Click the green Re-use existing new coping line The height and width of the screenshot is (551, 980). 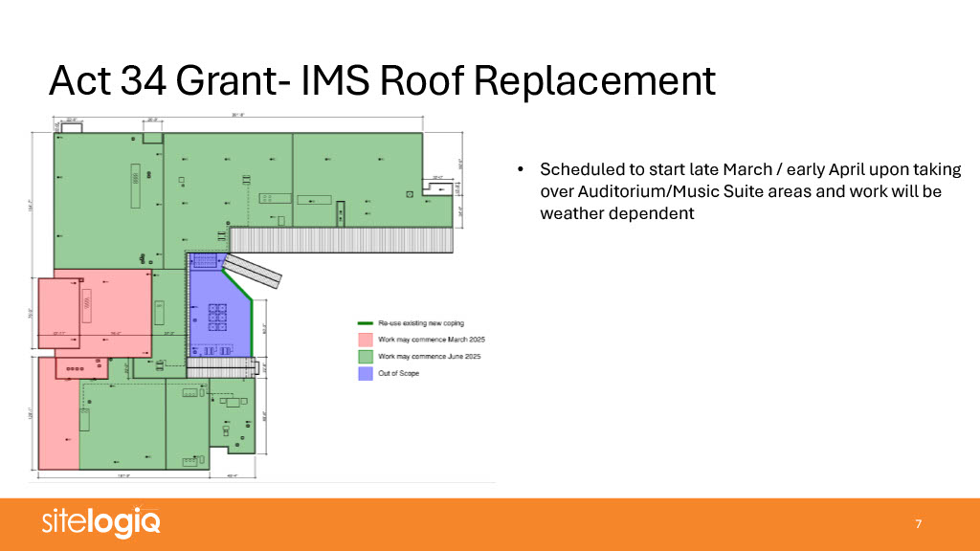click(x=366, y=323)
